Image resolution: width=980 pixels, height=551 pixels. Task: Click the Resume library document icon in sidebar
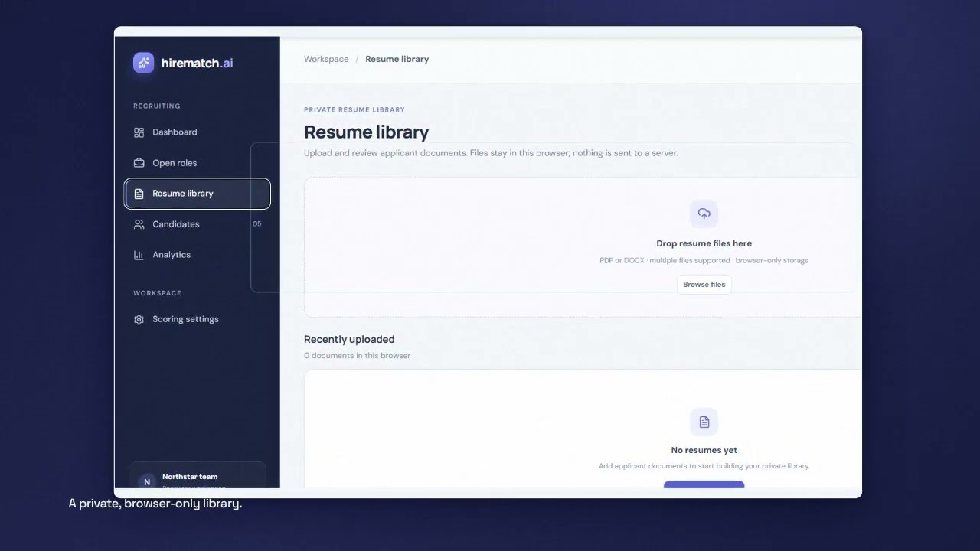tap(139, 194)
